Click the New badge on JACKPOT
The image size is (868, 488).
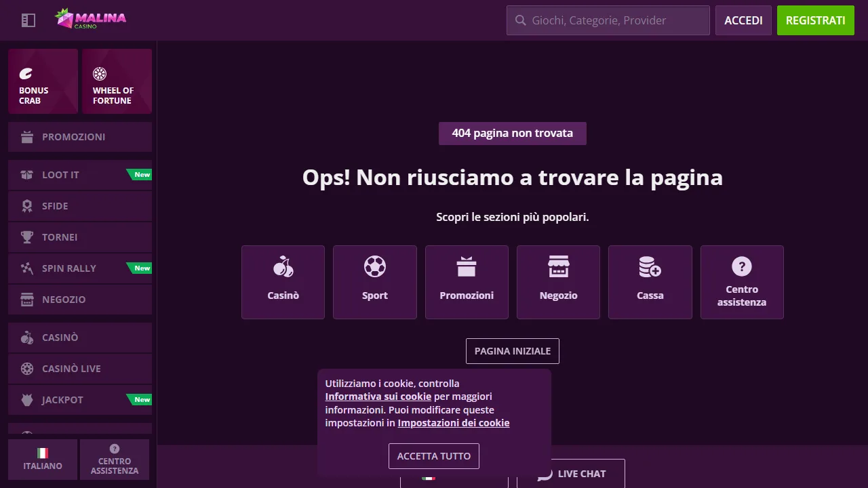coord(140,400)
